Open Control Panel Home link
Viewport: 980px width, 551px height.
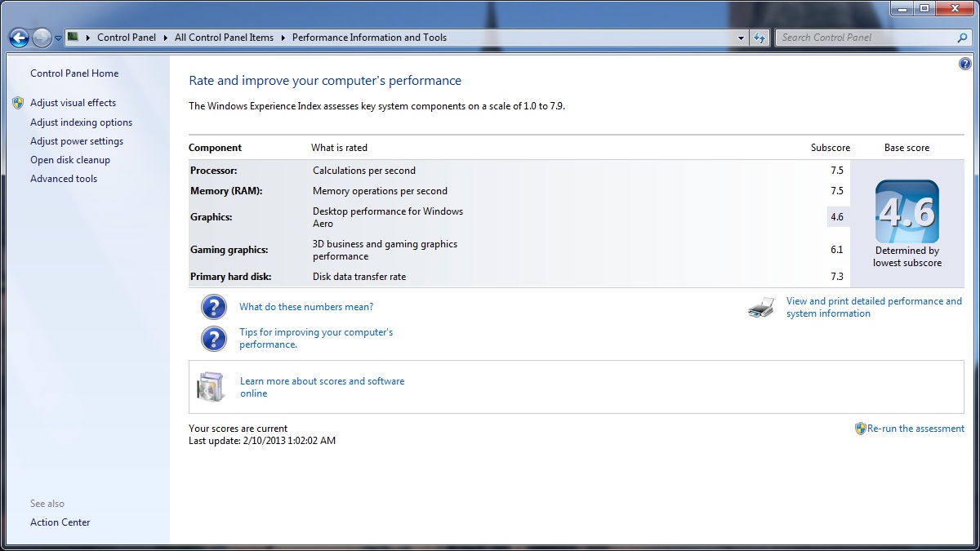coord(74,73)
